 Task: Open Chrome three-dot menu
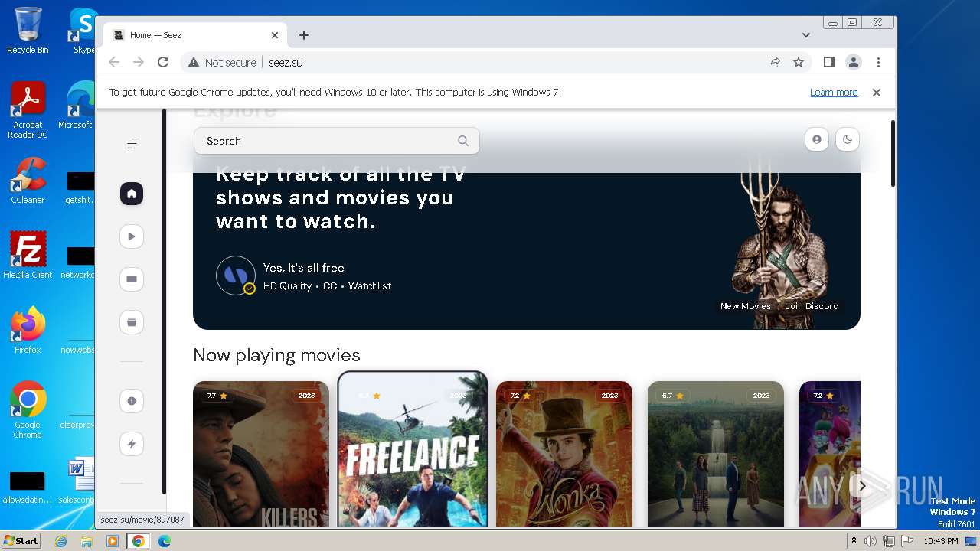(x=878, y=62)
